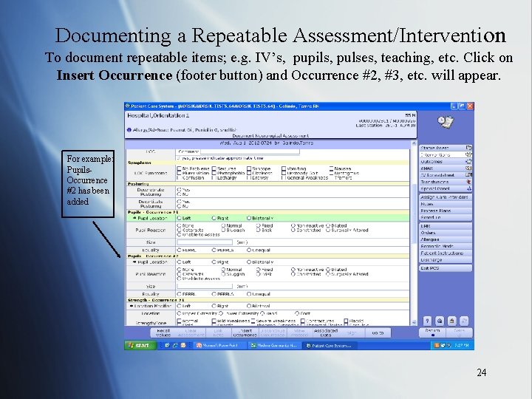Click the Return button
This screenshot has height=399, width=532.
[x=432, y=332]
